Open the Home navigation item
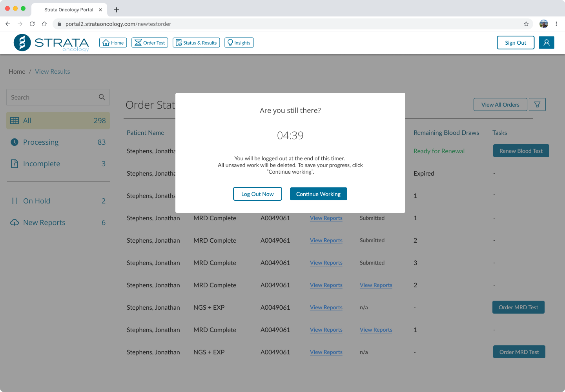The height and width of the screenshot is (392, 565). (113, 43)
